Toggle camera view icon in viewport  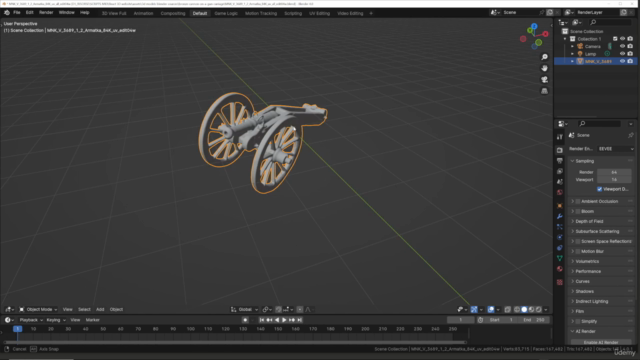(x=544, y=80)
